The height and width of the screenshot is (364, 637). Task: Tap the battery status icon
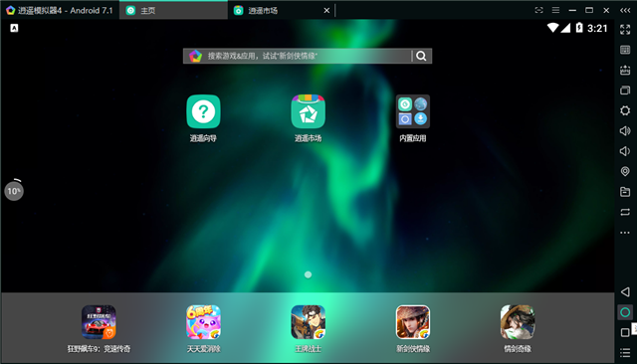click(x=579, y=28)
